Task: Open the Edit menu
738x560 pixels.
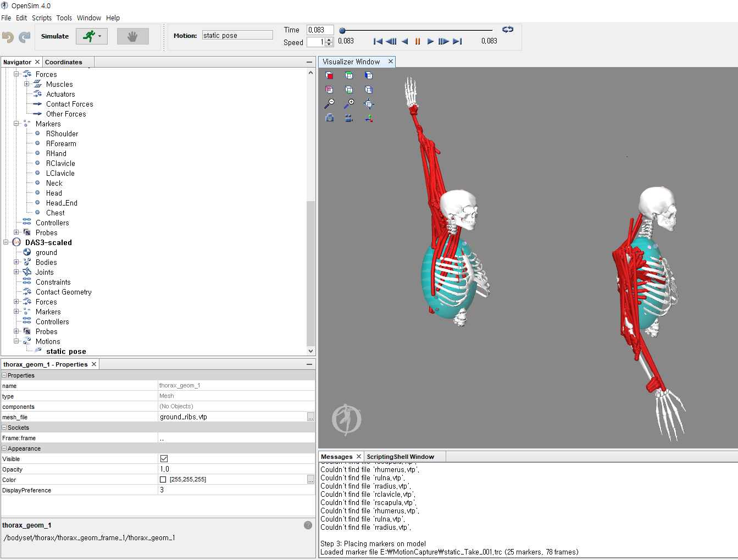Action: point(21,18)
